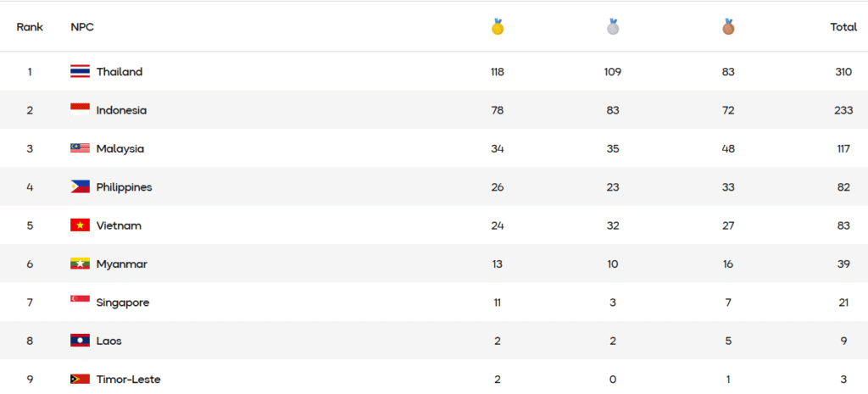
Task: Sort by the Rank column header
Action: [30, 27]
